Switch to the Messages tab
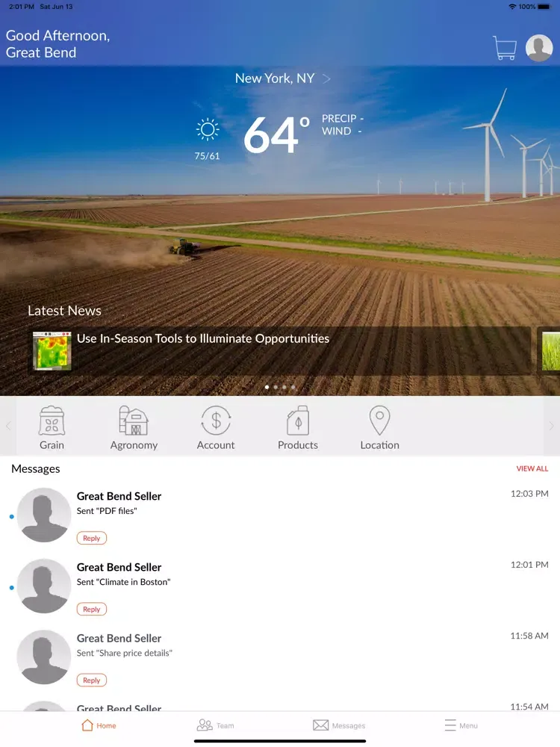This screenshot has width=560, height=747. click(339, 725)
